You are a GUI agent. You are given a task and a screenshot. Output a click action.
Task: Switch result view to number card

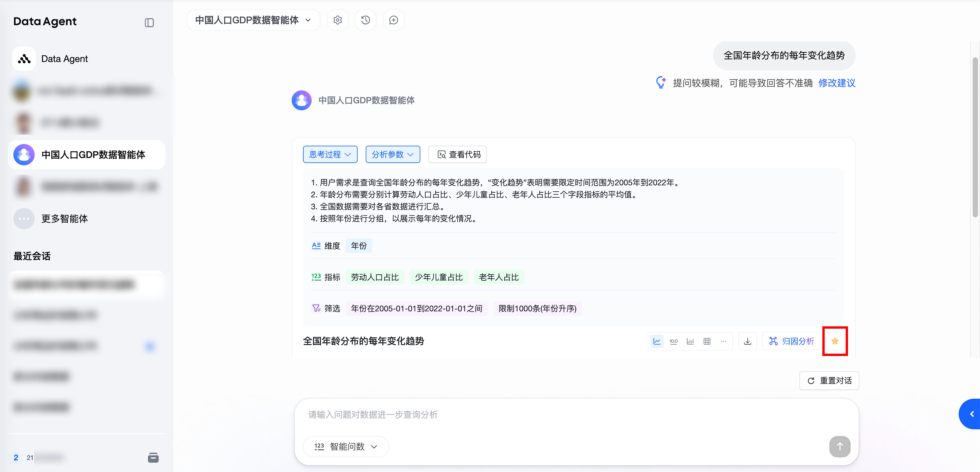pyautogui.click(x=673, y=341)
